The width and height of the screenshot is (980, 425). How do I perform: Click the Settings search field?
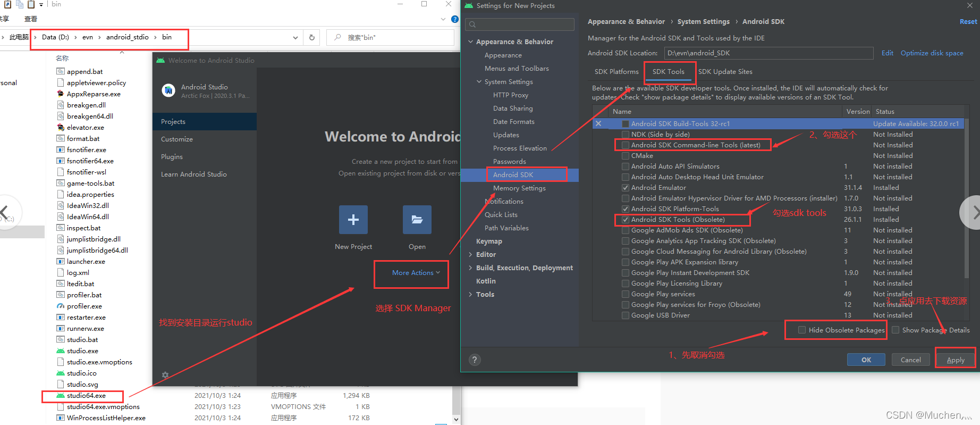pos(520,24)
